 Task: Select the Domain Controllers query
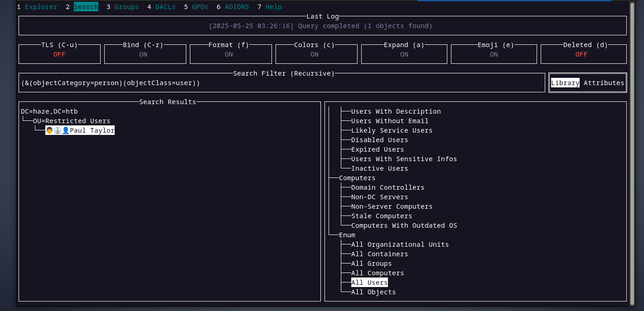point(387,187)
